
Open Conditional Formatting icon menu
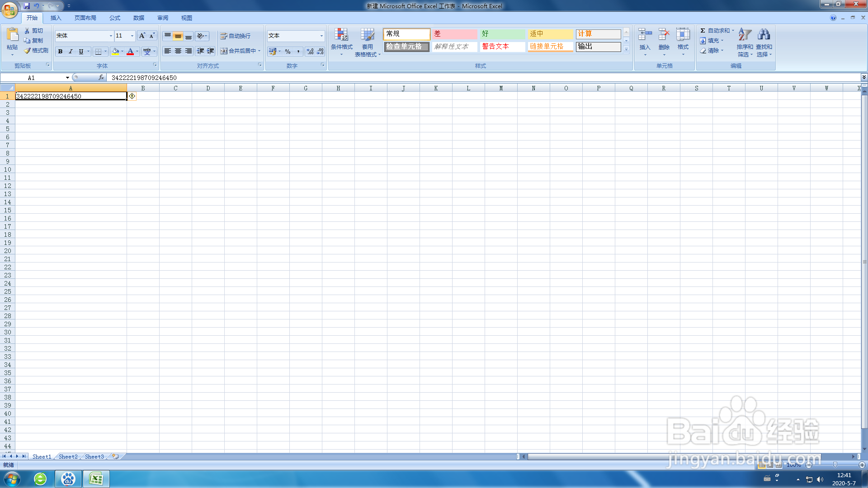(341, 35)
